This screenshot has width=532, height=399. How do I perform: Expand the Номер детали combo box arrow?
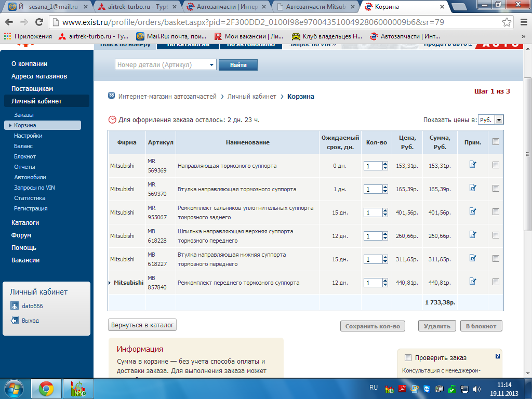pos(211,65)
